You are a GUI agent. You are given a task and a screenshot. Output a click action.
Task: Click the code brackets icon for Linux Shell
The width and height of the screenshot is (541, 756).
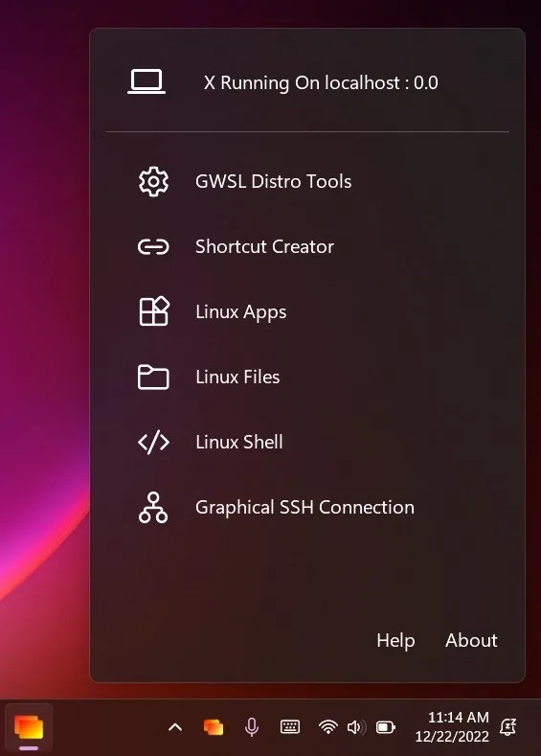pos(153,442)
